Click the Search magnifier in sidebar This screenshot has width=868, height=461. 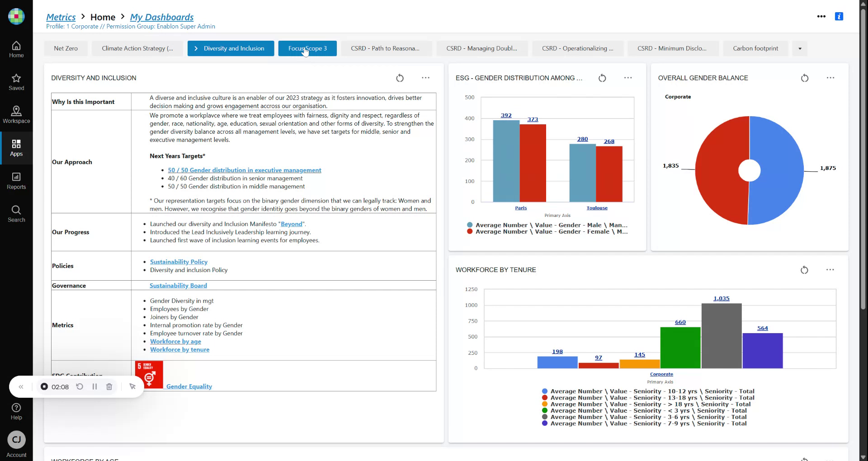point(16,214)
